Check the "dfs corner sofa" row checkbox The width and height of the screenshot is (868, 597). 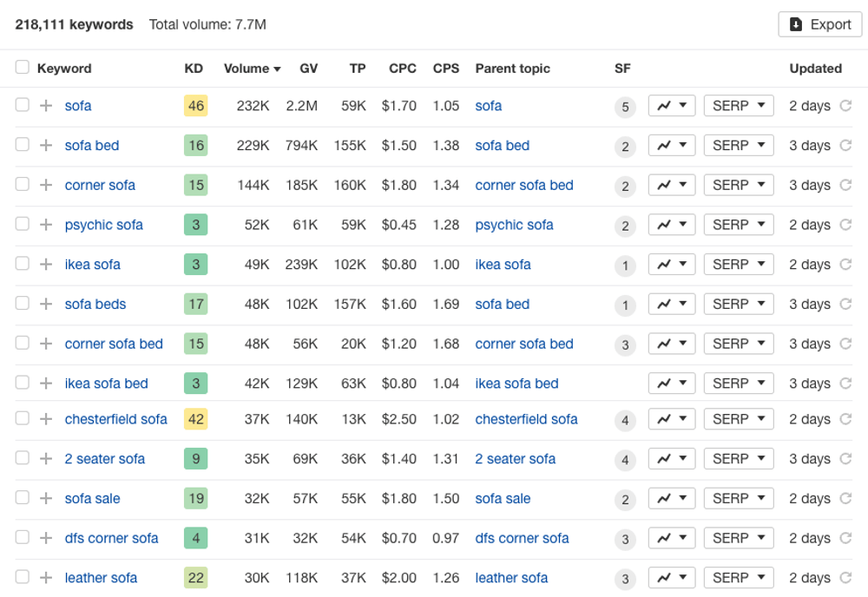pos(22,538)
